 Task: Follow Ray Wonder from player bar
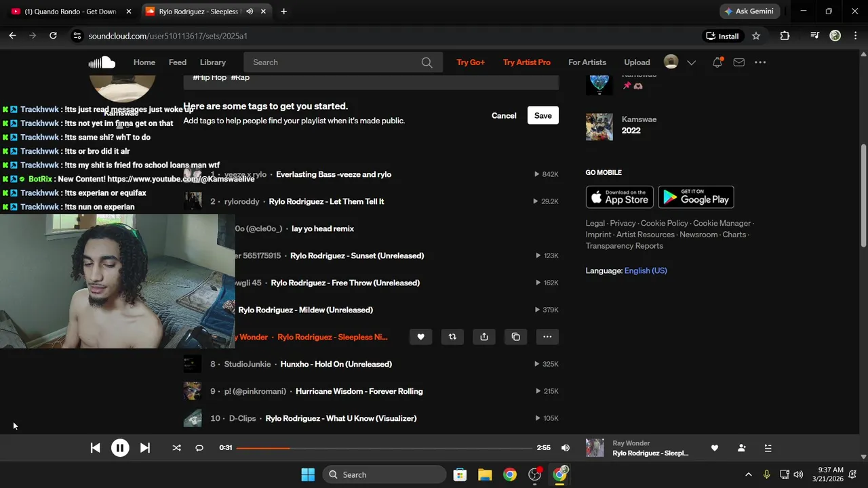741,448
